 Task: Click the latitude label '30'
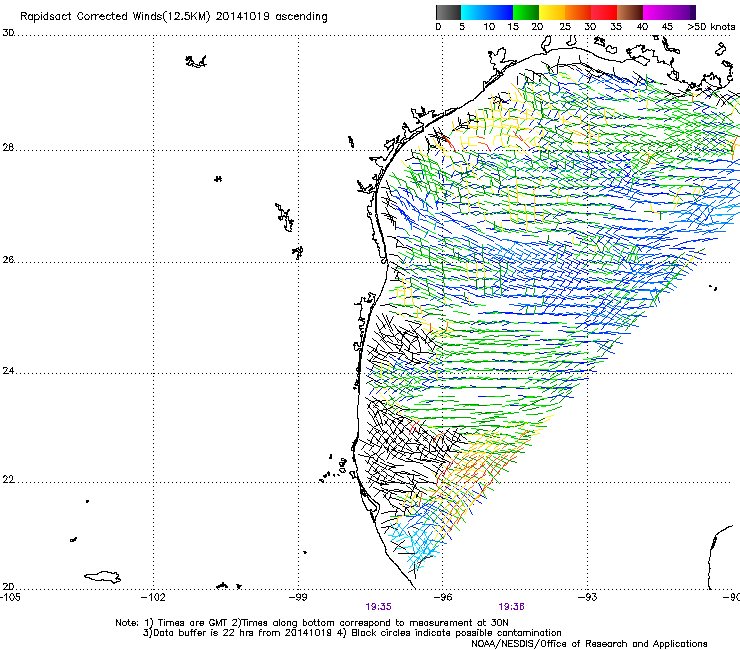8,33
